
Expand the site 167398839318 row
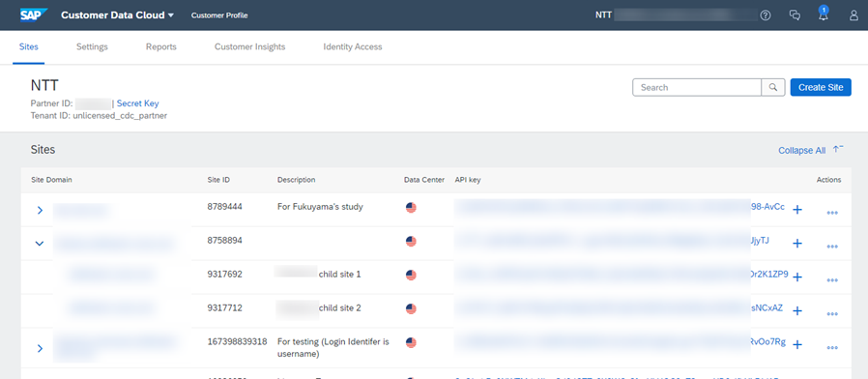click(x=40, y=348)
